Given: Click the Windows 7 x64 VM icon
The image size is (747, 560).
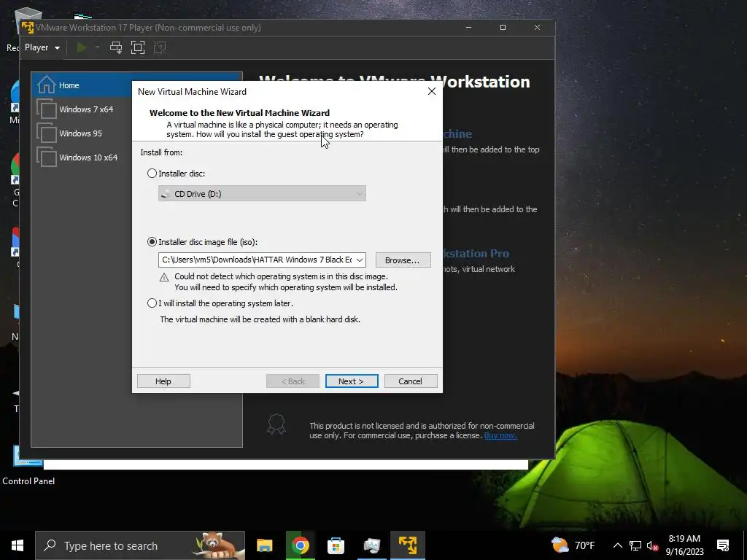Looking at the screenshot, I should (x=47, y=109).
